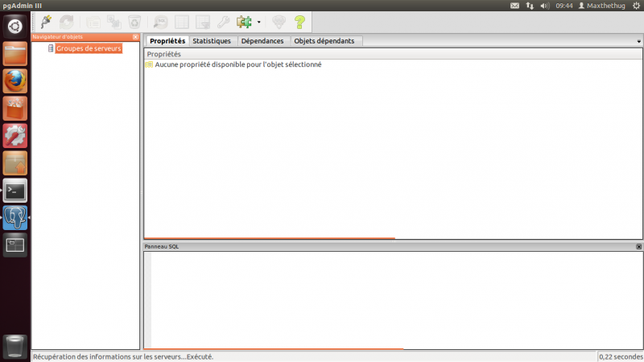Click the guru hint toolbar icon
Screen dimensions: 644x362
tap(279, 22)
